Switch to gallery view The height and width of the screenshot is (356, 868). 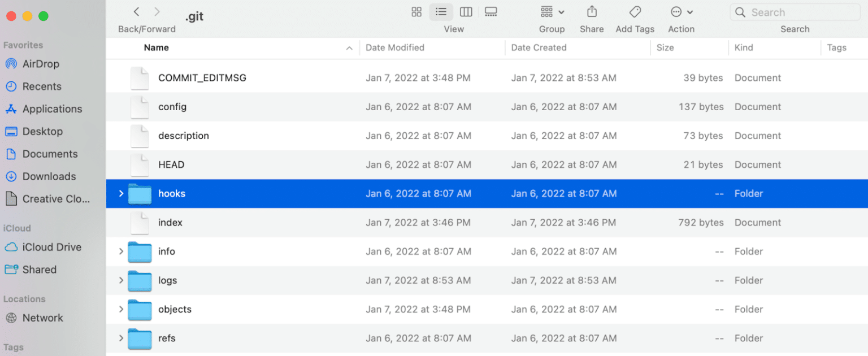tap(491, 11)
